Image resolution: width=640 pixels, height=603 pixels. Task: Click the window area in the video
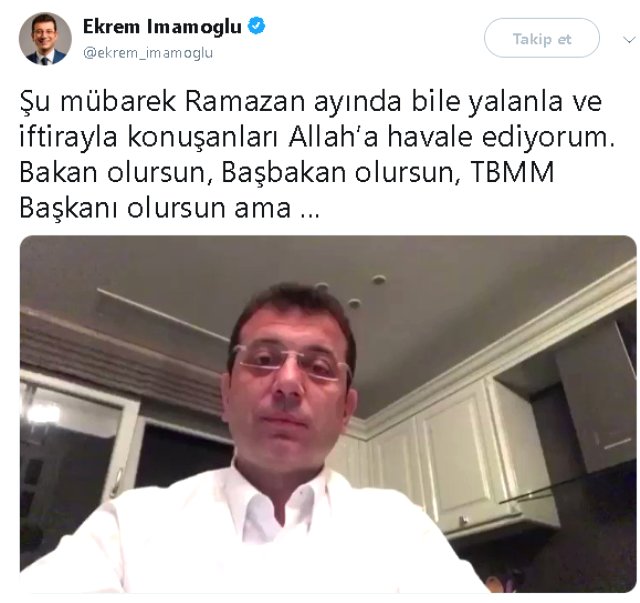(x=78, y=441)
